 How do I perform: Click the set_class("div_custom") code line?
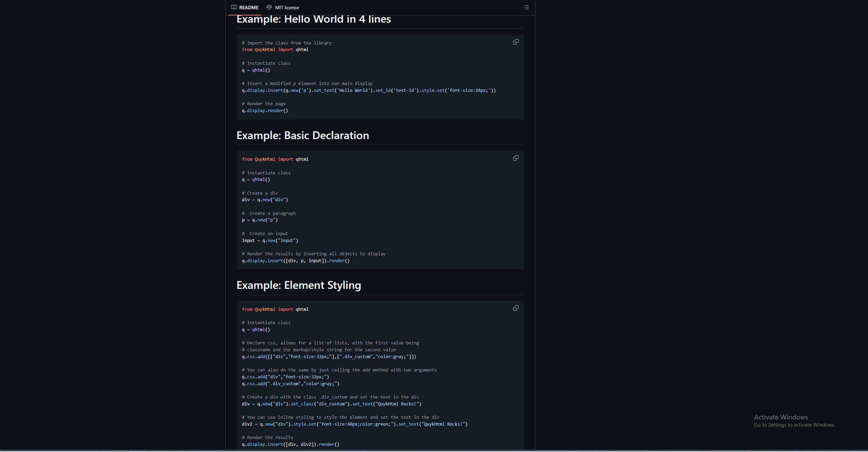click(x=332, y=404)
